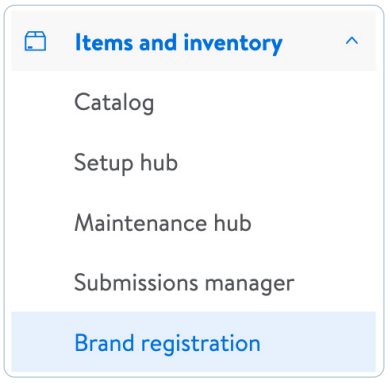
Task: Click the Items and inventory heading text
Action: point(179,43)
